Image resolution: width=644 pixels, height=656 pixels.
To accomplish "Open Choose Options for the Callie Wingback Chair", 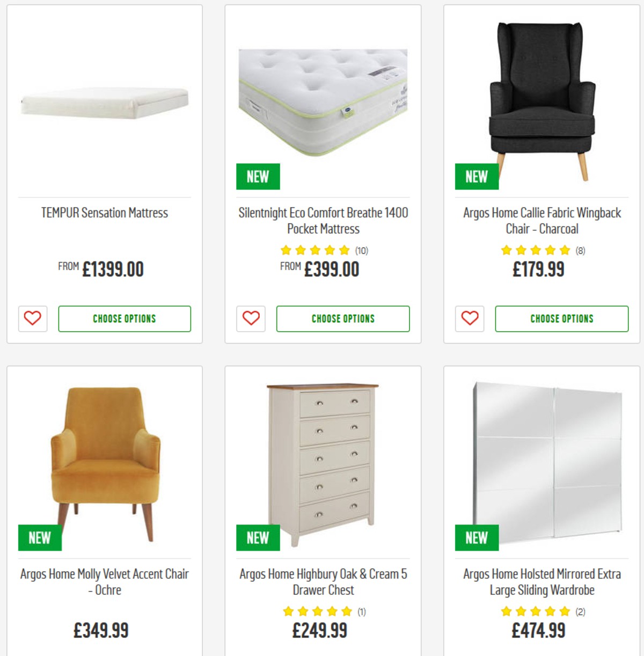I will click(x=560, y=319).
